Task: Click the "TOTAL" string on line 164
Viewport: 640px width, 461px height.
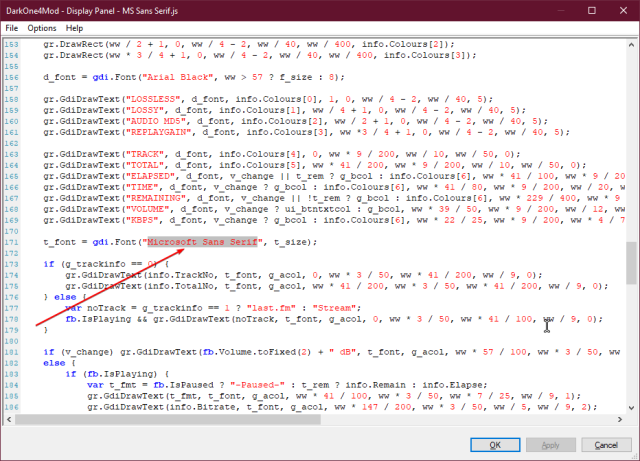Action: click(145, 165)
